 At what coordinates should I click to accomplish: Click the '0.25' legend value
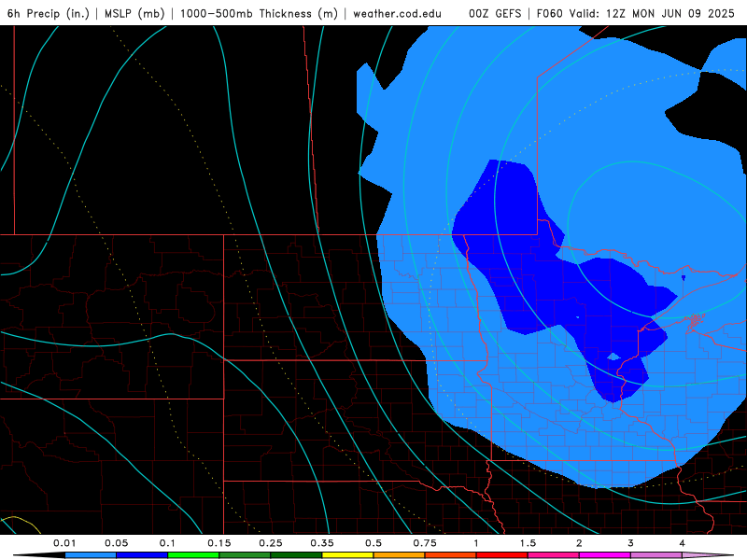click(270, 543)
